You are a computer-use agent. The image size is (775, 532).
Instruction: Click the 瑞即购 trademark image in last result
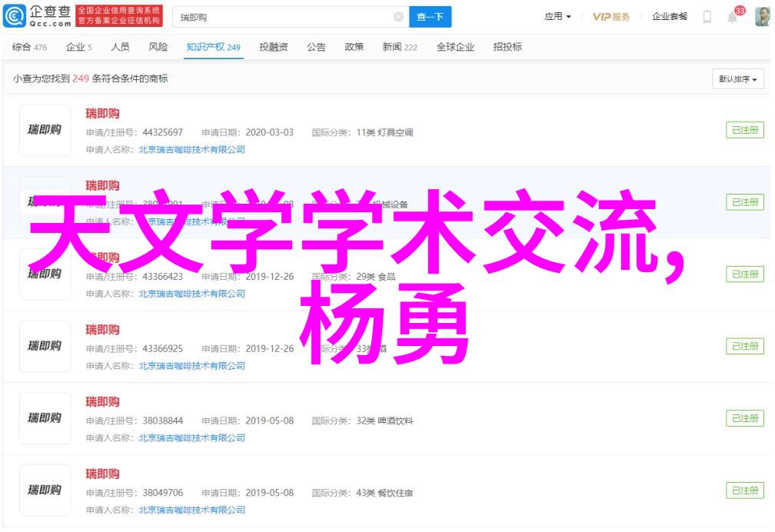(x=45, y=490)
